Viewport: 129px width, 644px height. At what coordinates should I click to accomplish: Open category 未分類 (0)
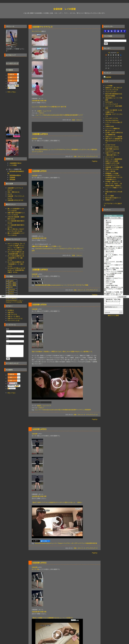click(x=11, y=310)
